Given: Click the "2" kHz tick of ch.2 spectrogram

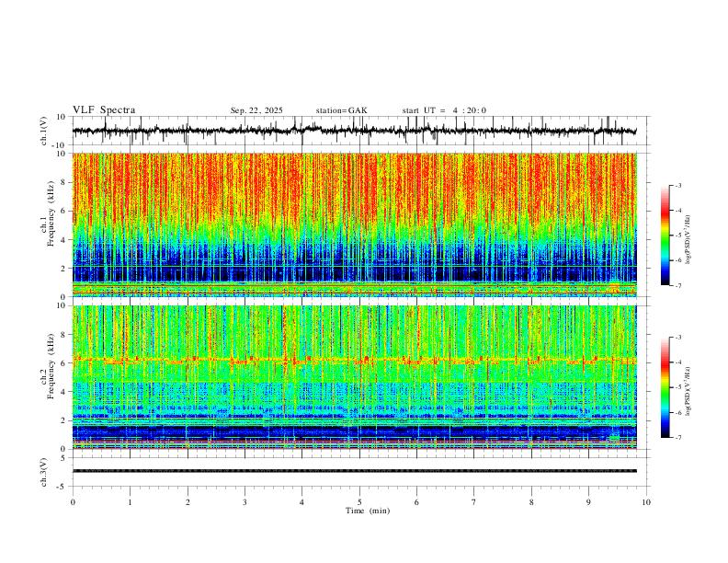Looking at the screenshot, I should (63, 420).
